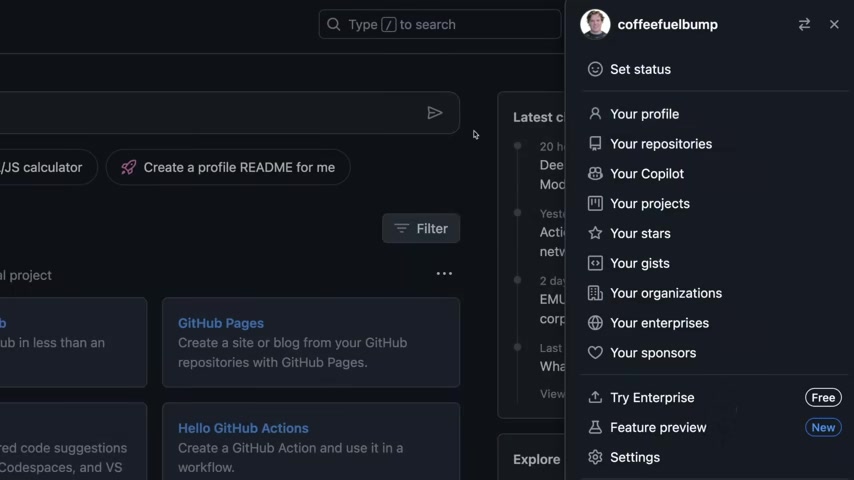The image size is (854, 480).
Task: Click the heart icon for Your sponsors
Action: point(595,353)
